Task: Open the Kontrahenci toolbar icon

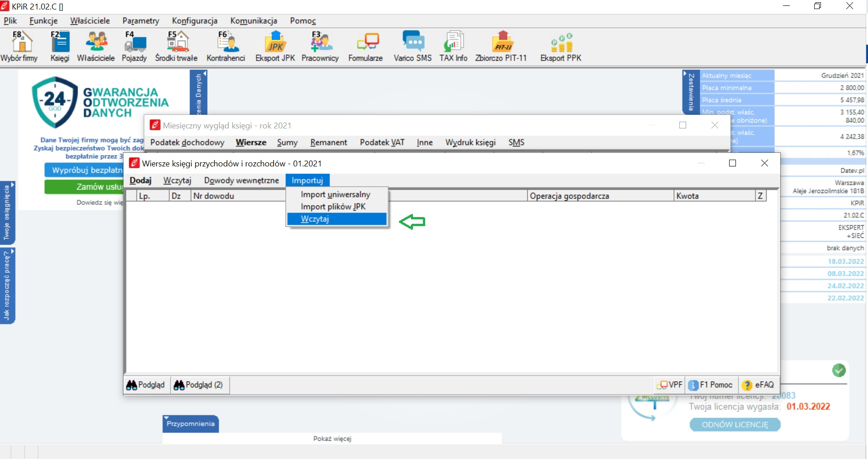Action: pyautogui.click(x=226, y=46)
